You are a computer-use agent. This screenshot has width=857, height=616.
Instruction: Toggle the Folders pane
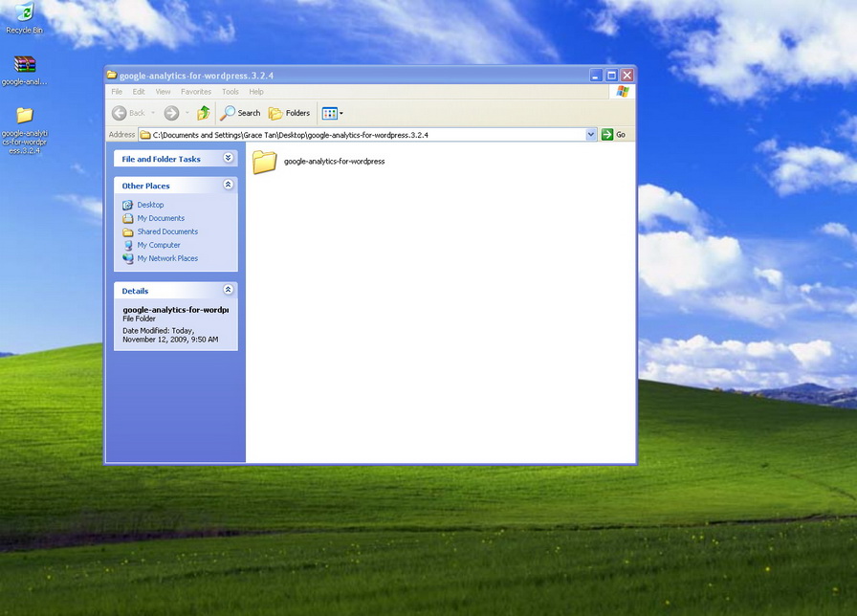point(289,113)
